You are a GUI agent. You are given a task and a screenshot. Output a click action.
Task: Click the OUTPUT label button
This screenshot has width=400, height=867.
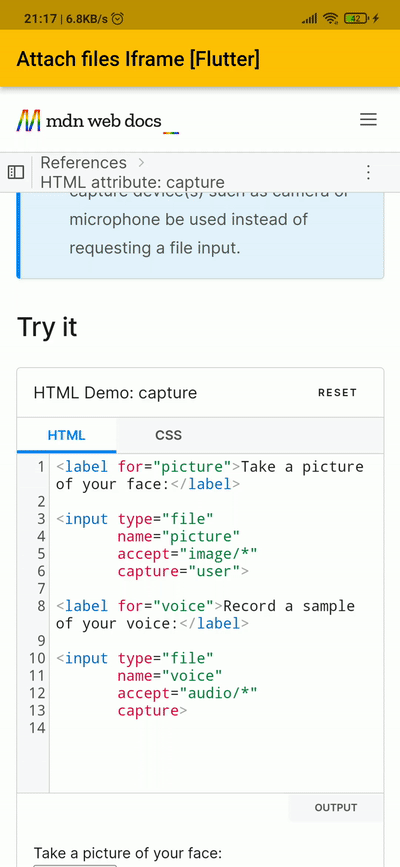click(x=336, y=808)
